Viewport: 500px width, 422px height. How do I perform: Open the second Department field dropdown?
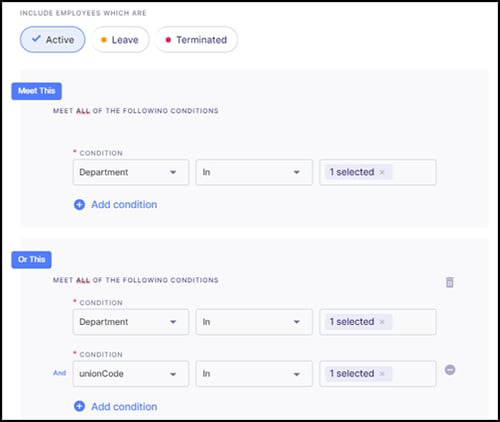point(131,322)
